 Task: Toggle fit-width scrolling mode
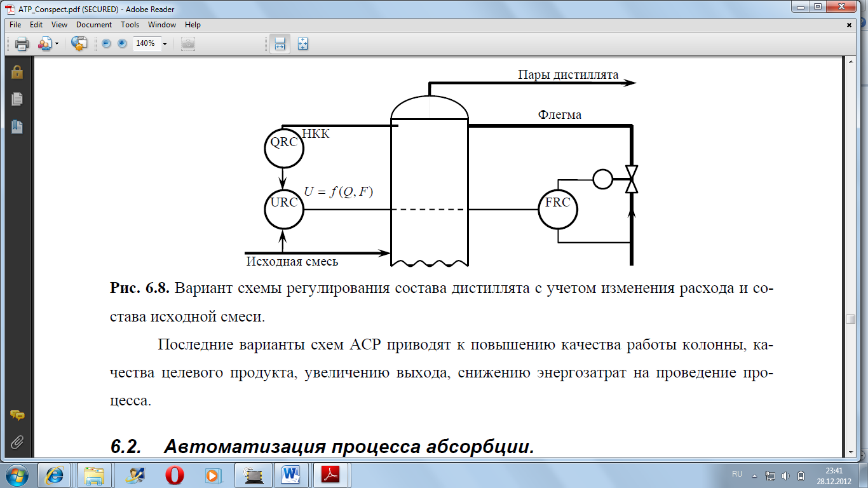tap(280, 44)
